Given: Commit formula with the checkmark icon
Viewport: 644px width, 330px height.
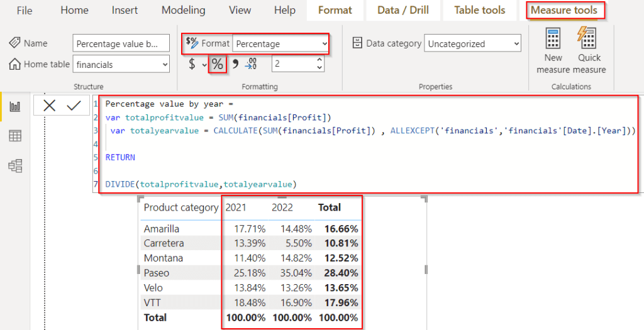Looking at the screenshot, I should [74, 106].
